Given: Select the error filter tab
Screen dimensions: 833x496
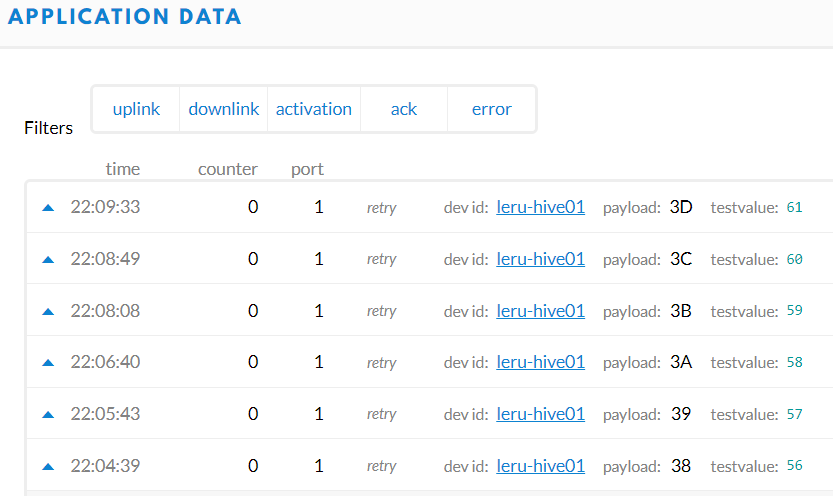Looking at the screenshot, I should [491, 109].
